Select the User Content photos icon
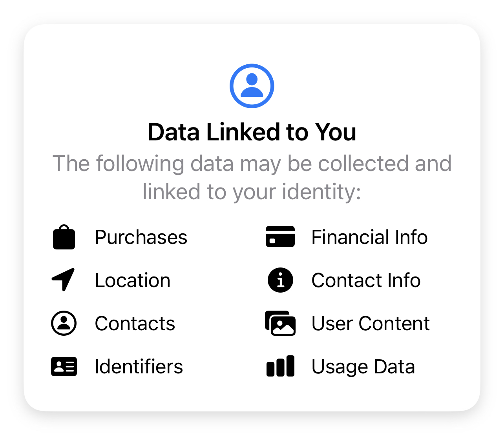The width and height of the screenshot is (504, 433). click(x=280, y=323)
